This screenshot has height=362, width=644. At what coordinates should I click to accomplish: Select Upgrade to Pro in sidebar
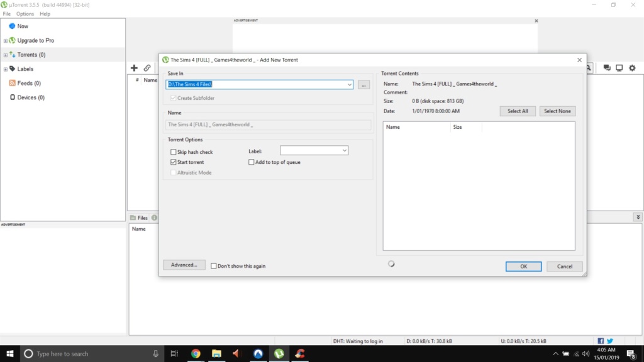pyautogui.click(x=35, y=40)
